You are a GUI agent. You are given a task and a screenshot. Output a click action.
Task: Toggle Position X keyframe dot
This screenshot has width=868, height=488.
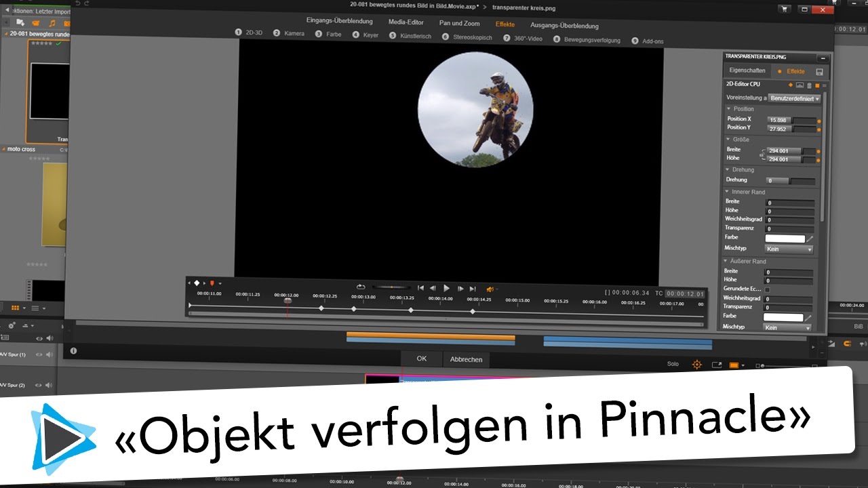pyautogui.click(x=819, y=121)
